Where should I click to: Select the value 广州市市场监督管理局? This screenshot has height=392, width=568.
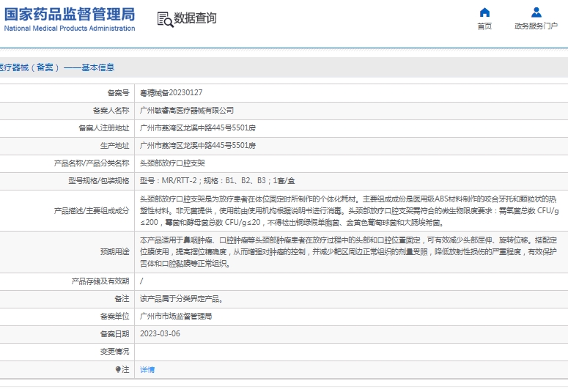coord(176,317)
